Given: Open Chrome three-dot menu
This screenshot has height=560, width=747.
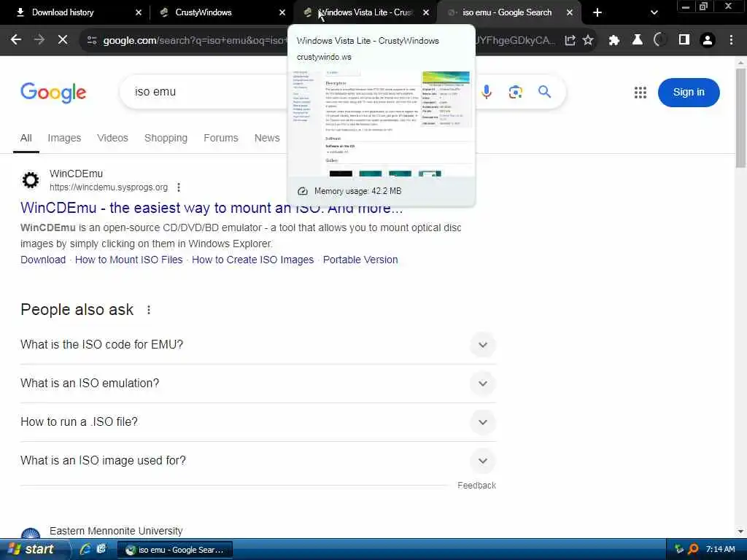Looking at the screenshot, I should [x=731, y=41].
